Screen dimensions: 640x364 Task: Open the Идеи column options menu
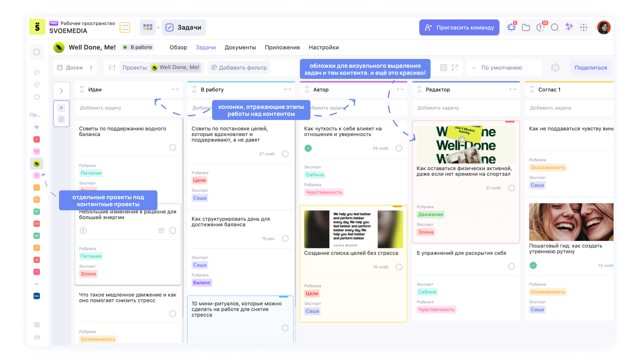175,89
